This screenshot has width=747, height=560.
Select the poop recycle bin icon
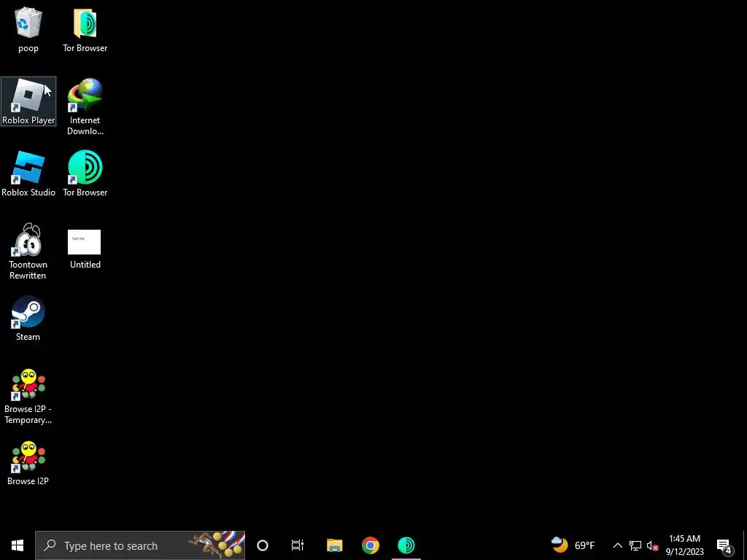[28, 29]
